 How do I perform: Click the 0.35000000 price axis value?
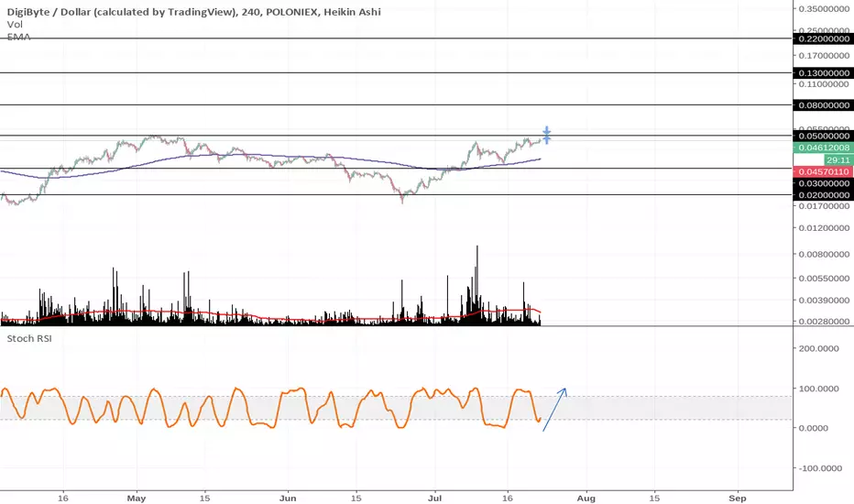tap(824, 9)
